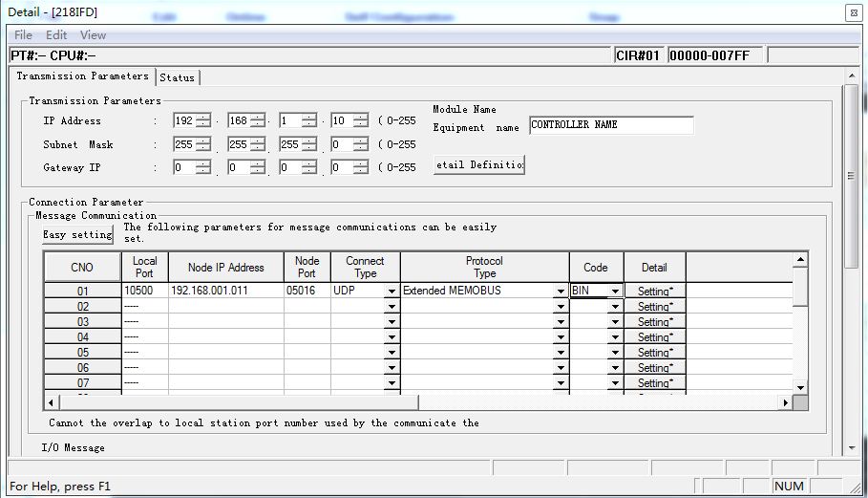The width and height of the screenshot is (868, 498).
Task: Switch to the Status tab
Action: pyautogui.click(x=178, y=77)
